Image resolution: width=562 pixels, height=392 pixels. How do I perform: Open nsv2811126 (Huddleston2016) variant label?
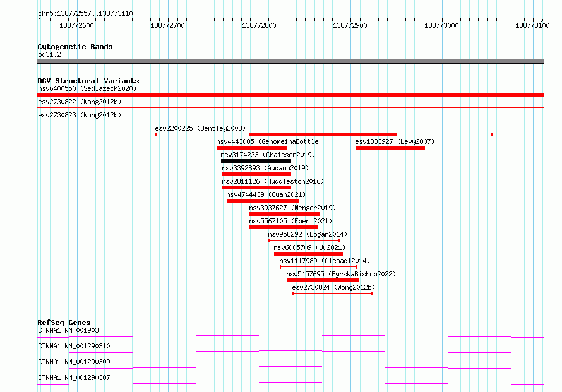(273, 181)
